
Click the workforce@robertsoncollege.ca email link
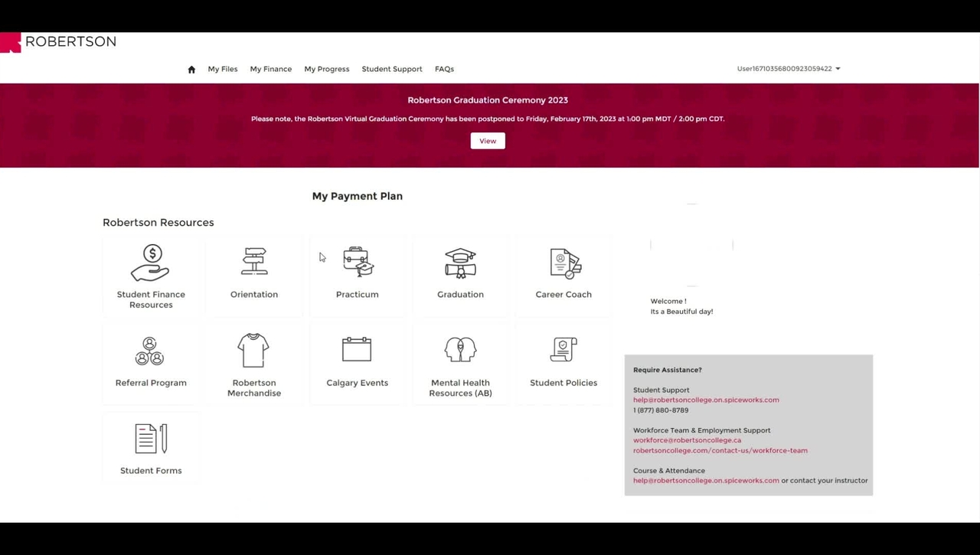[x=687, y=440]
